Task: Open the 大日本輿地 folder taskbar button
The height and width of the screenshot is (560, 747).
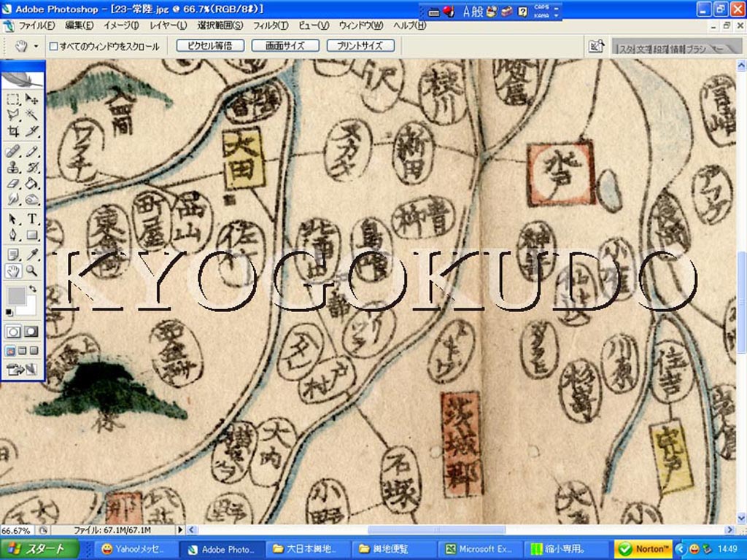Action: (x=306, y=550)
